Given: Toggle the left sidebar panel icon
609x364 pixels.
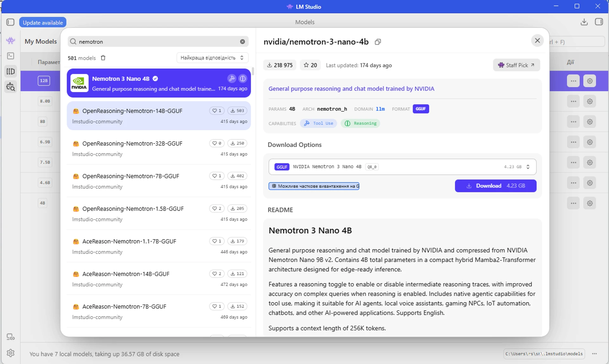Looking at the screenshot, I should click(x=10, y=22).
